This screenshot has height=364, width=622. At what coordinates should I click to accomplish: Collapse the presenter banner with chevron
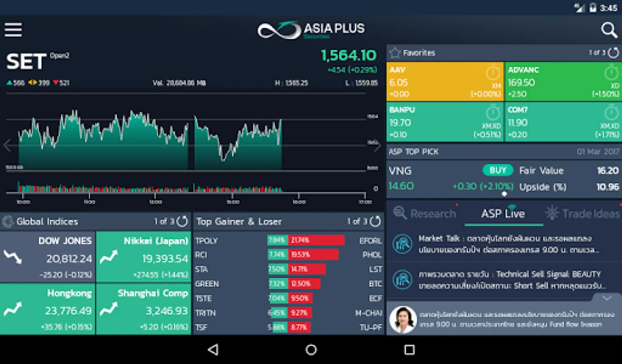click(x=607, y=298)
